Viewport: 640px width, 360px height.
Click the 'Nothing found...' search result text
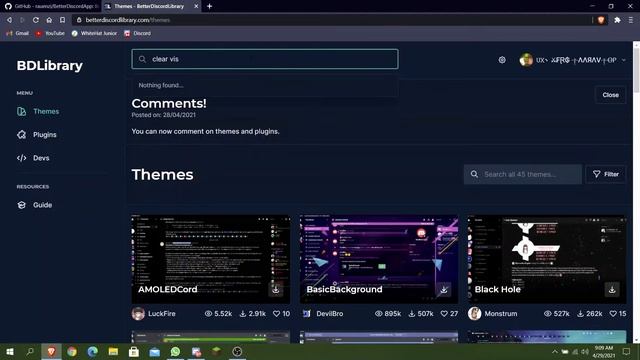(161, 85)
